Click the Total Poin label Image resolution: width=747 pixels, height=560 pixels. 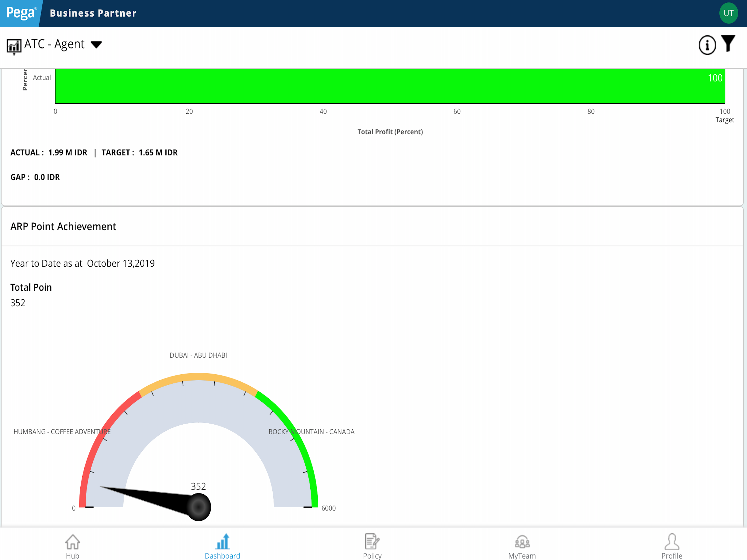tap(31, 287)
